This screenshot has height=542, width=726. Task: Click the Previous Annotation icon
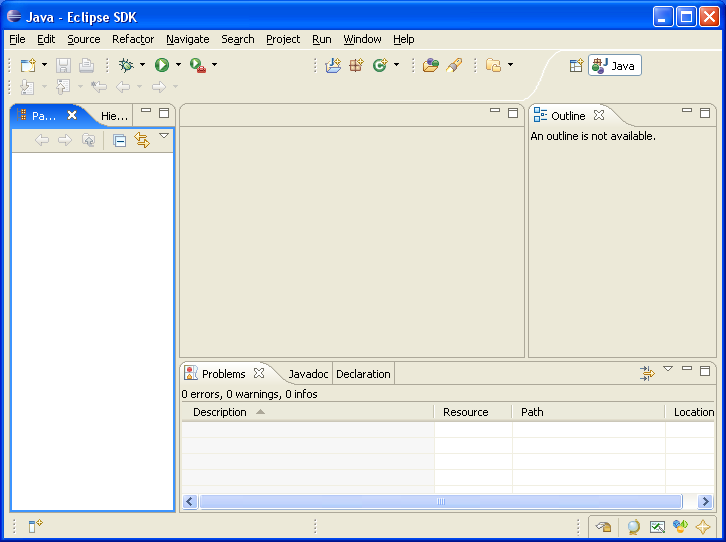[x=63, y=87]
